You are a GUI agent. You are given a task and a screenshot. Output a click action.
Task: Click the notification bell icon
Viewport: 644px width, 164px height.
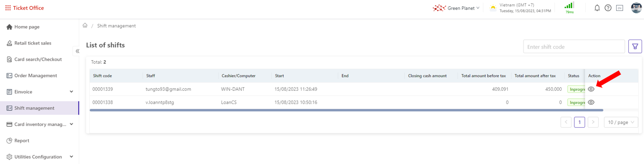(597, 8)
